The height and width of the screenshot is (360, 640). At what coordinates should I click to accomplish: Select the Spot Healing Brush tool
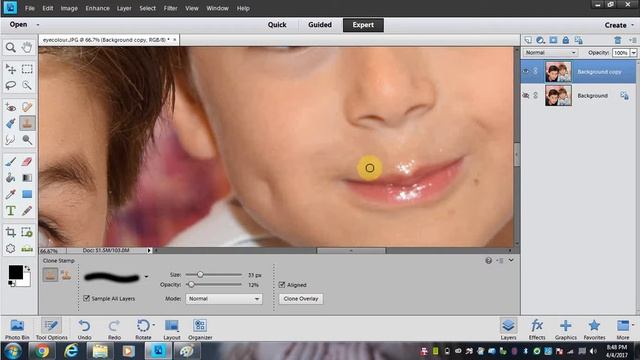pyautogui.click(x=27, y=107)
